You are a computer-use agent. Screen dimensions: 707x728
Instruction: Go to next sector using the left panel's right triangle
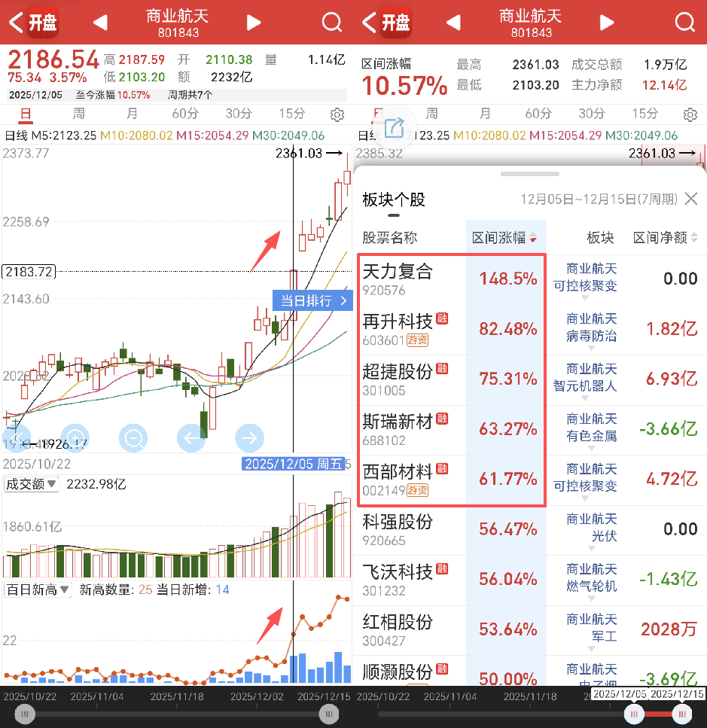(254, 23)
